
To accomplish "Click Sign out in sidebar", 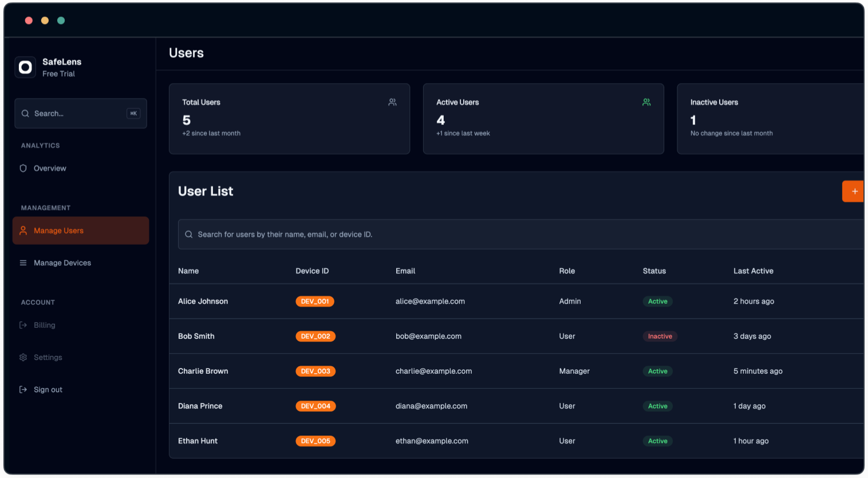I will click(81, 390).
